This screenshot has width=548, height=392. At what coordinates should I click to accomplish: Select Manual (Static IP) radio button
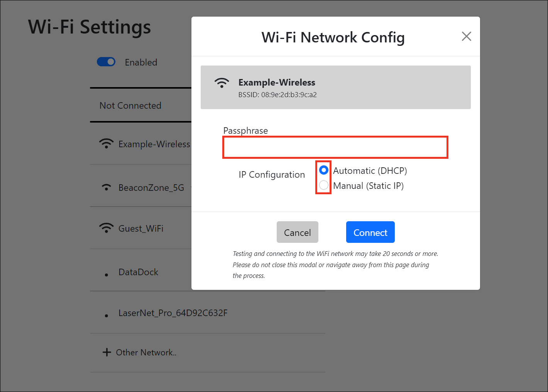(324, 185)
